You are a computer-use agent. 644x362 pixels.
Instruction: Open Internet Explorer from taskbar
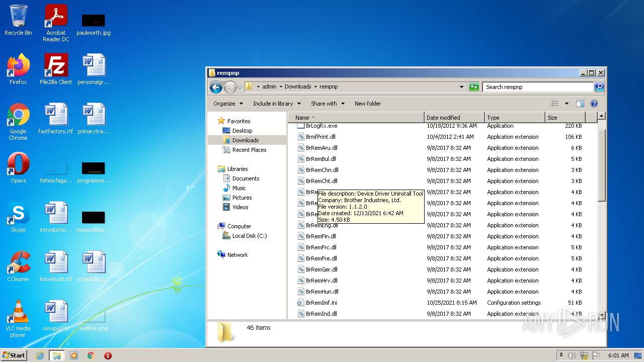(40, 355)
